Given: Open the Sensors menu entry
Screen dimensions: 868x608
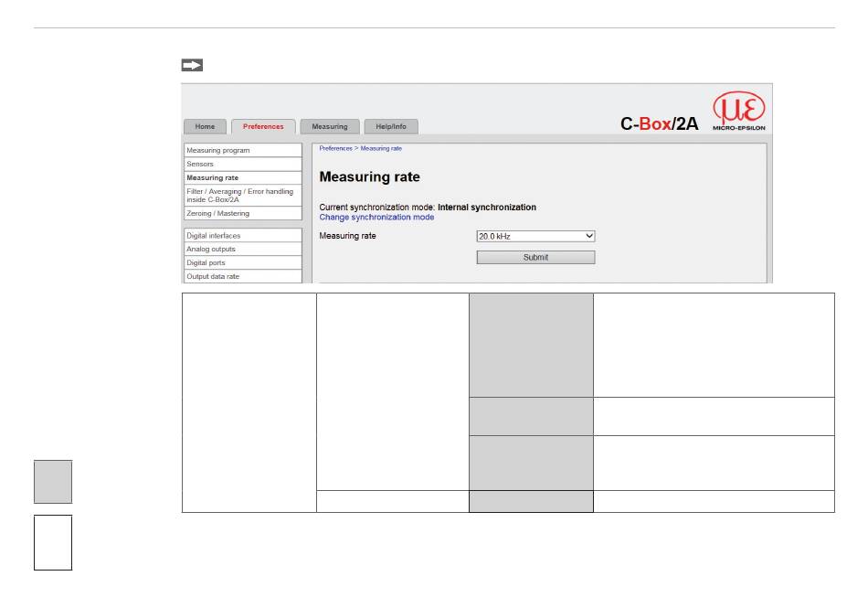Looking at the screenshot, I should click(x=243, y=164).
